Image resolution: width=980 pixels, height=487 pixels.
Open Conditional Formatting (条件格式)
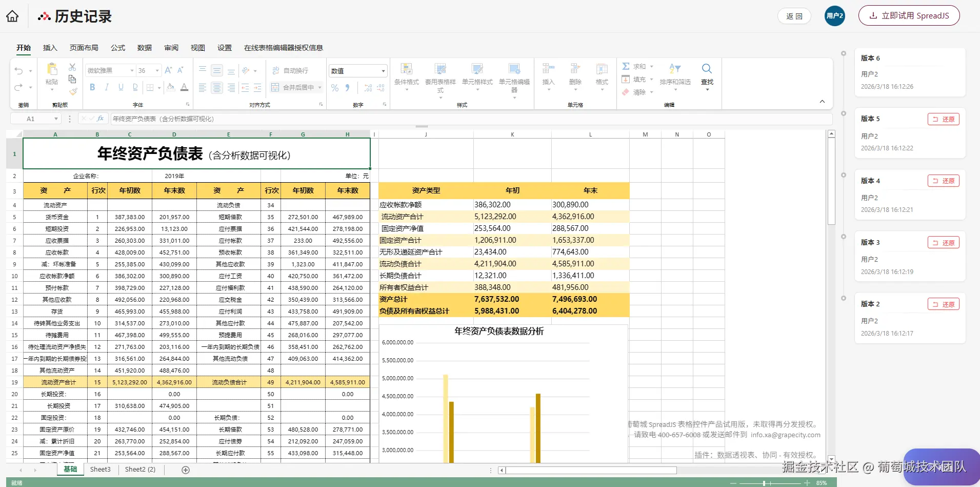[407, 76]
